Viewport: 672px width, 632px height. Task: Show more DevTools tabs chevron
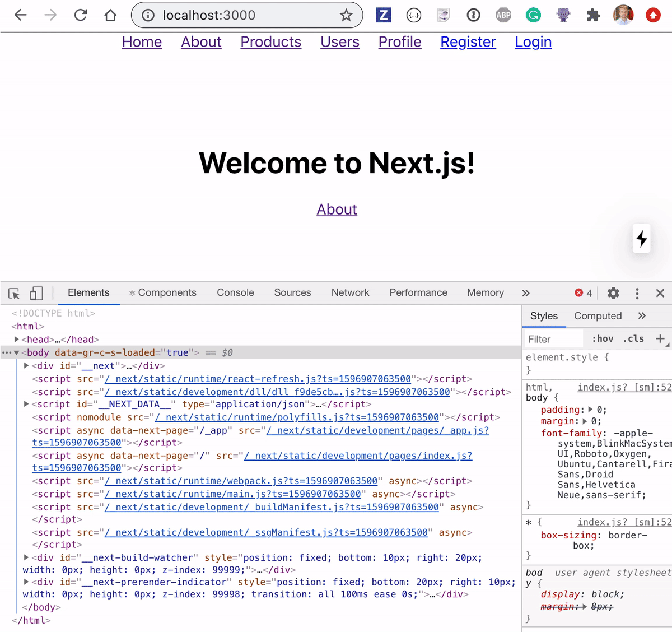coord(525,293)
